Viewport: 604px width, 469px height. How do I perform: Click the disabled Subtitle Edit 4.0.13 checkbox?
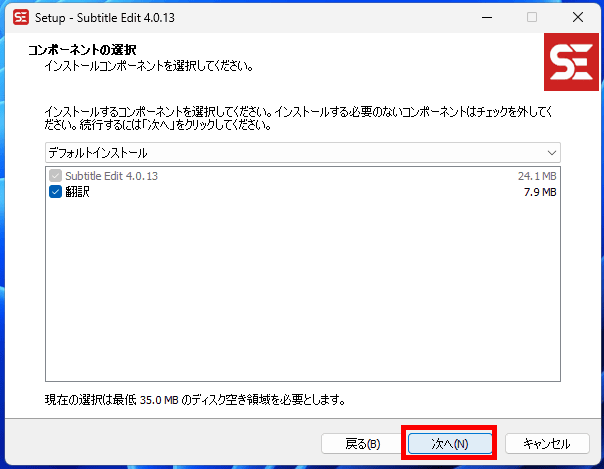55,176
